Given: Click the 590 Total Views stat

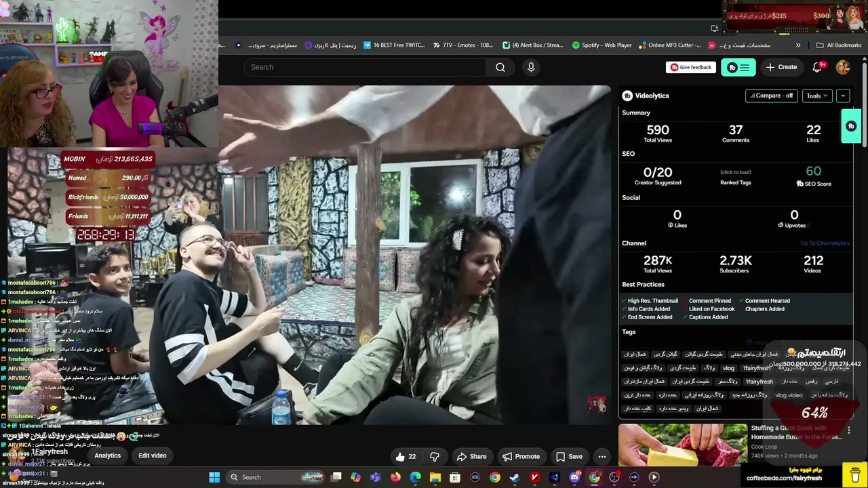Looking at the screenshot, I should tap(658, 133).
